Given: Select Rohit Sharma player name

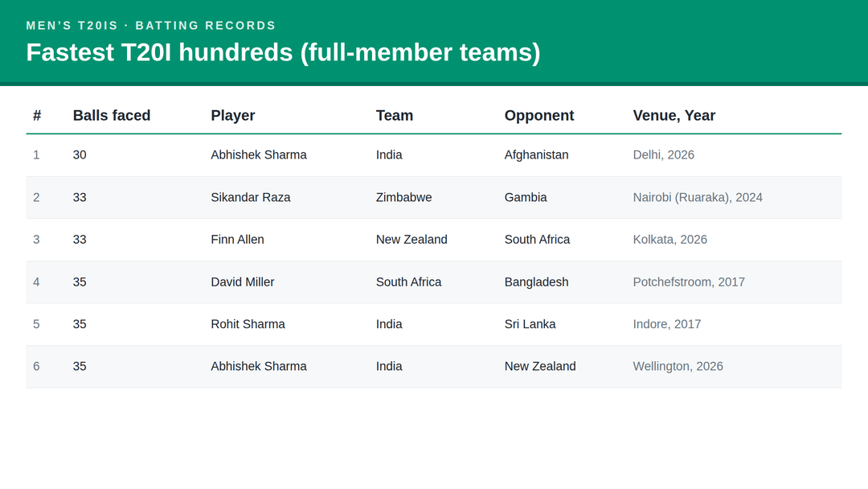Looking at the screenshot, I should tap(248, 324).
